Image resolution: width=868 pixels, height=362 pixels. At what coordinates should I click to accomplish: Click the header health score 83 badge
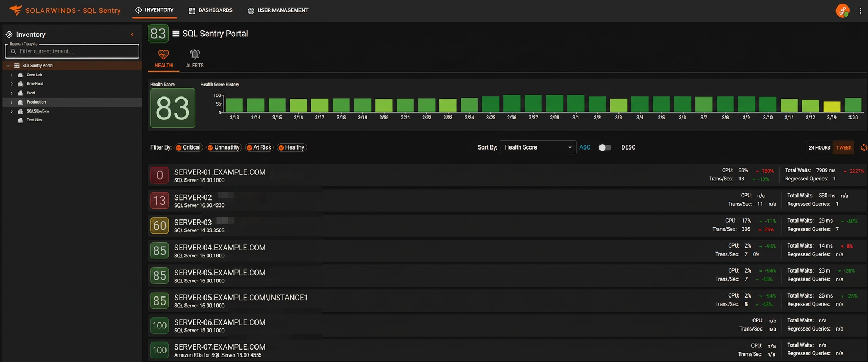tap(158, 34)
